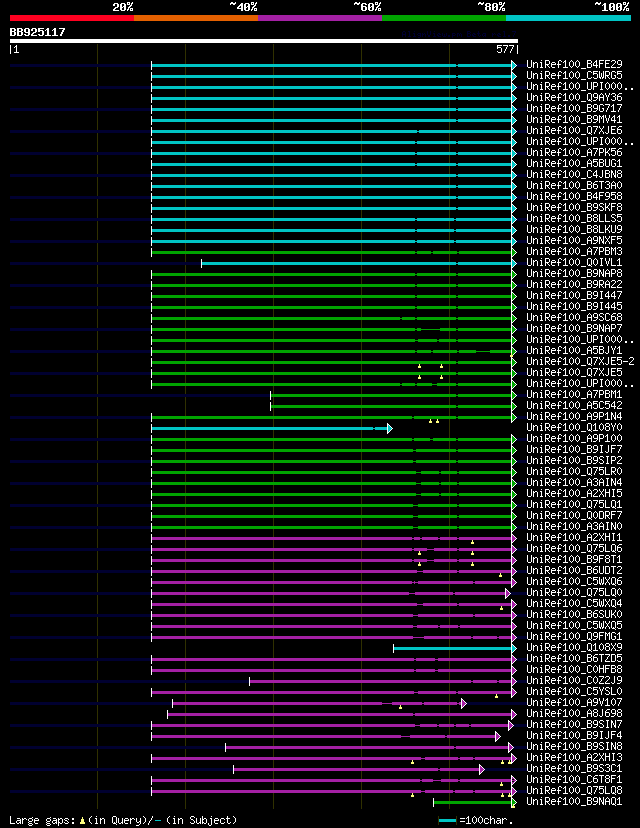
Task: Click the query end position 577
Action: [505, 49]
